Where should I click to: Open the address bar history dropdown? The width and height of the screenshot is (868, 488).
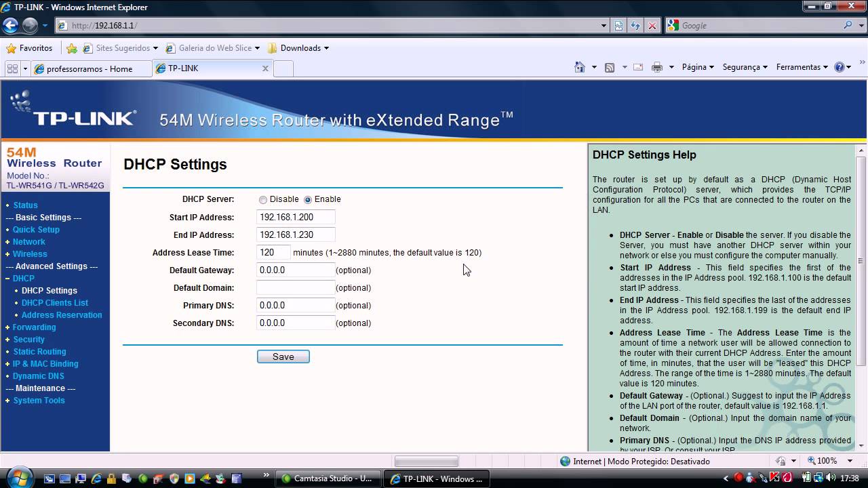[x=604, y=26]
